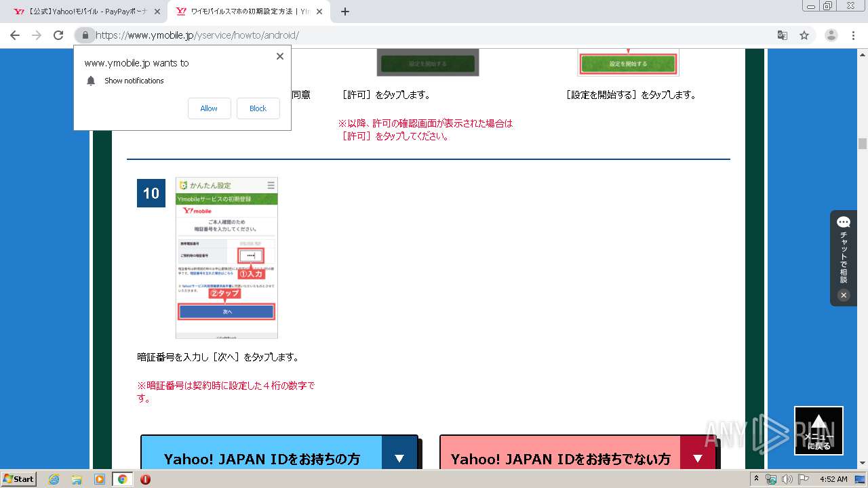
Task: Block notifications from www.ymobile.jp
Action: click(258, 108)
